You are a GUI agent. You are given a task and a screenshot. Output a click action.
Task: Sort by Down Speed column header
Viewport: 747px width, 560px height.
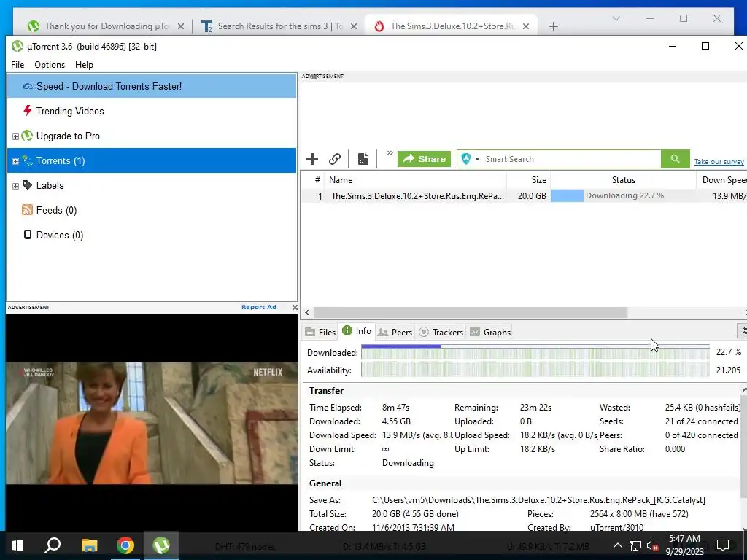pos(721,180)
